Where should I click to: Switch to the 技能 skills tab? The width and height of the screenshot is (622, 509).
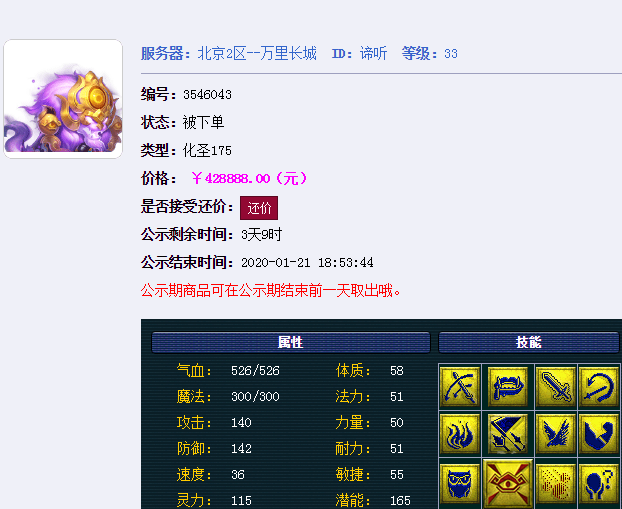[529, 342]
